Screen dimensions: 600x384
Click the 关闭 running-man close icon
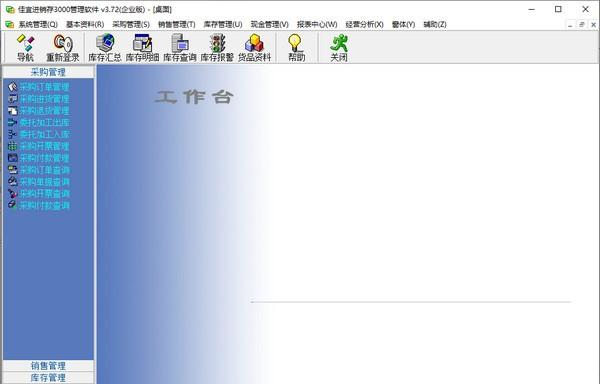(339, 48)
